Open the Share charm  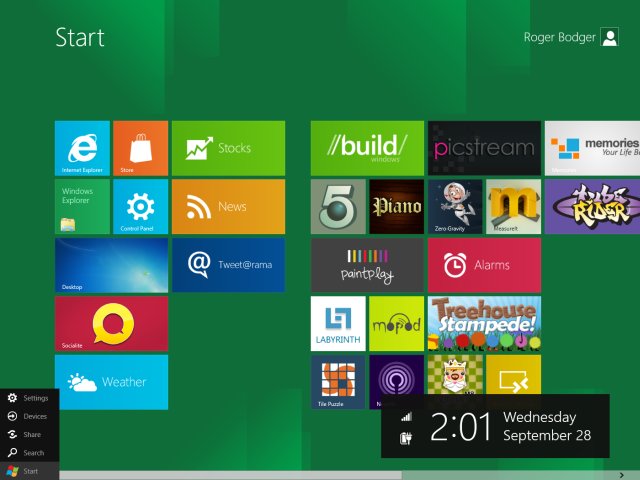click(29, 434)
